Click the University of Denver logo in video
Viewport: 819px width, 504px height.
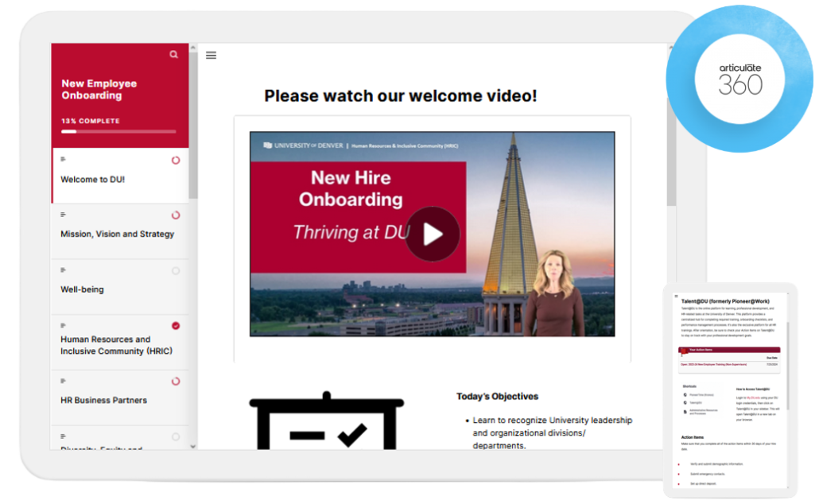(304, 145)
